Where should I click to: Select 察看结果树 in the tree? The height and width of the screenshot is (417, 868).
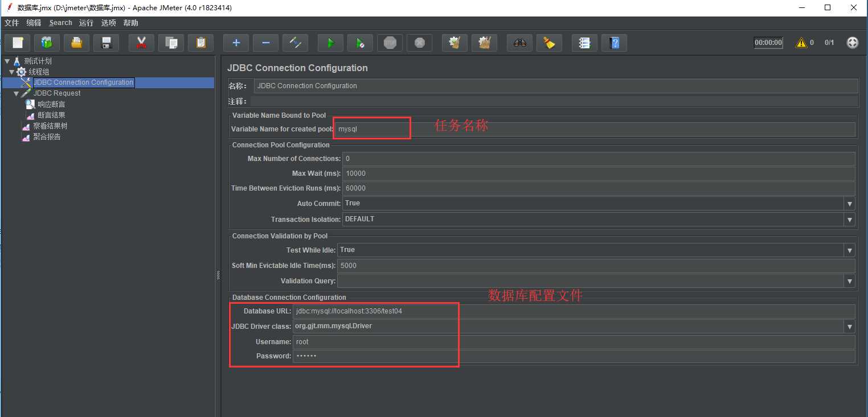50,126
